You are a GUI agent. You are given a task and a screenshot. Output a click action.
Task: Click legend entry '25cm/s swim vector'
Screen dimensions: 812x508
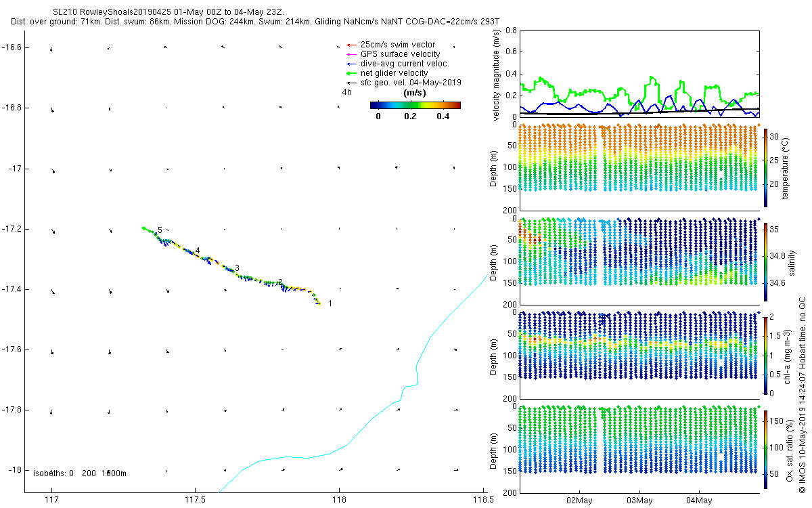pos(397,45)
